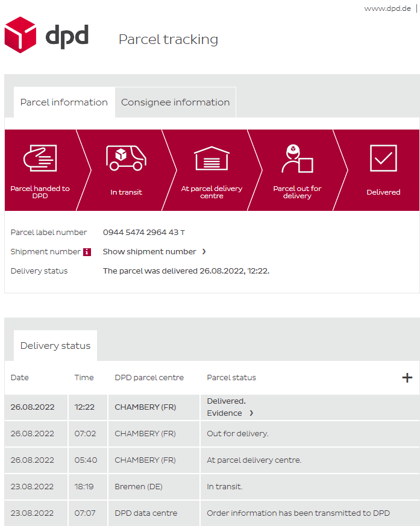Click the DPD red cube logo

click(x=20, y=35)
